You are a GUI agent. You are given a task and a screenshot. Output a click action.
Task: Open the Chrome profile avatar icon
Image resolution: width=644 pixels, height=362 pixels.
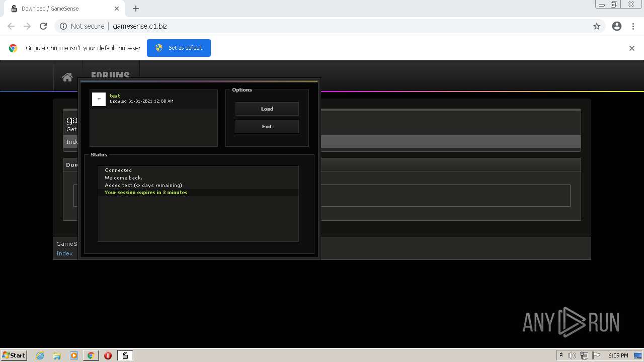(617, 26)
